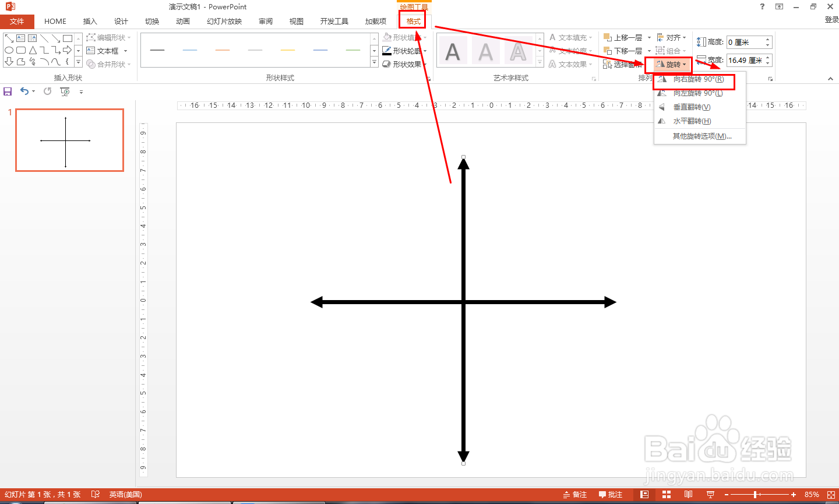Open the 下移一层 send backward dropdown arrow
The width and height of the screenshot is (839, 504).
tap(649, 51)
